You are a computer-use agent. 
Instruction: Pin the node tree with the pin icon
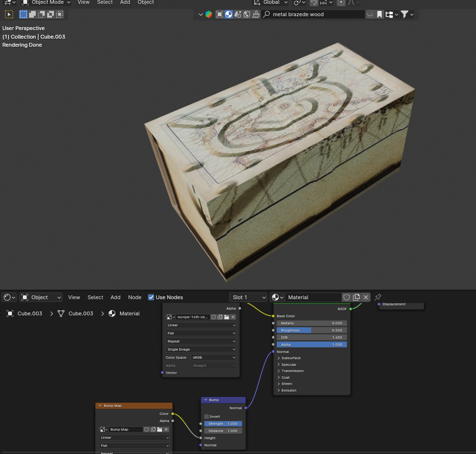tap(378, 297)
